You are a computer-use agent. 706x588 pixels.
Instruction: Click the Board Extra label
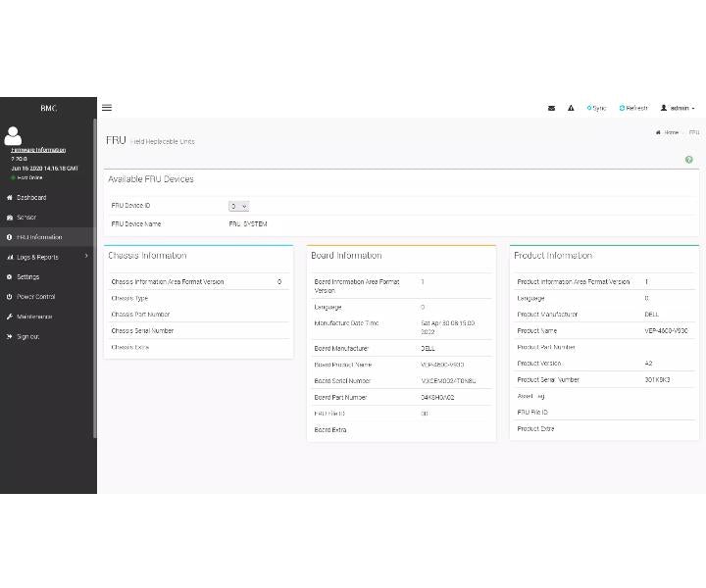pyautogui.click(x=330, y=429)
